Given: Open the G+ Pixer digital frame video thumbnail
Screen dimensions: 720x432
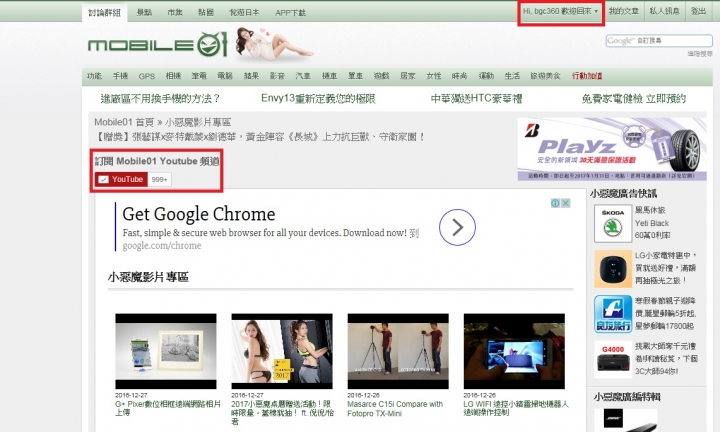Looking at the screenshot, I should pyautogui.click(x=166, y=351).
